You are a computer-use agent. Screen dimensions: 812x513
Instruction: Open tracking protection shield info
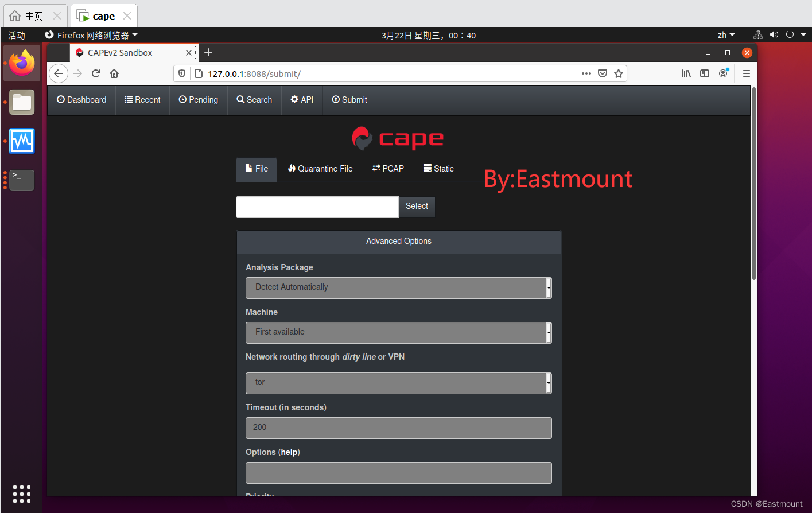pyautogui.click(x=182, y=73)
